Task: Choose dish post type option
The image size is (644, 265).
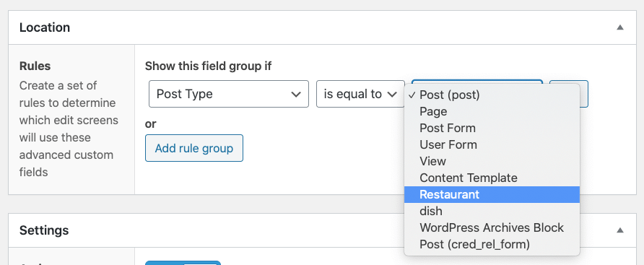Action: pos(492,211)
